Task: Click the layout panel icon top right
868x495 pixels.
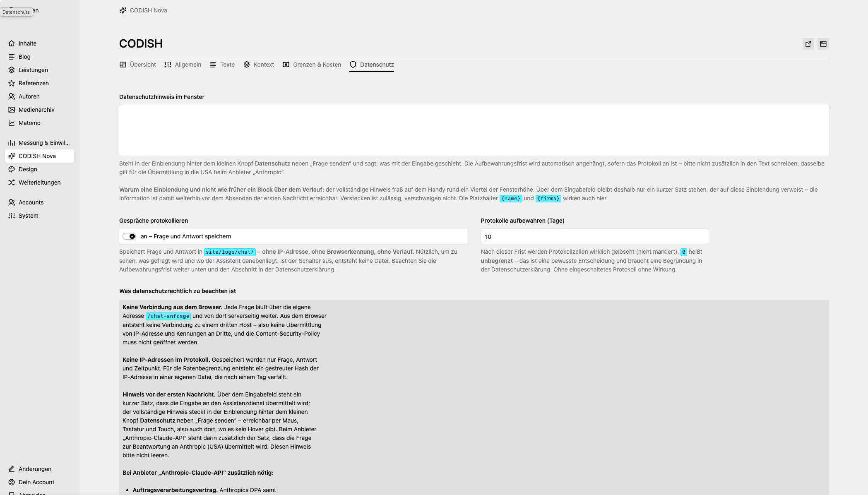Action: [x=823, y=44]
